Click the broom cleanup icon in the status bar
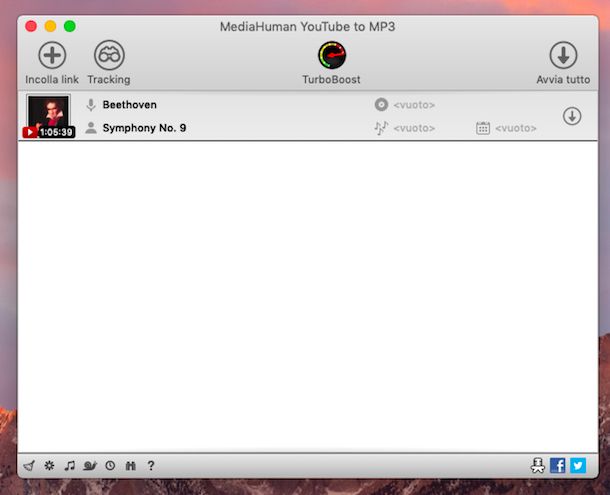The image size is (610, 495). click(29, 465)
